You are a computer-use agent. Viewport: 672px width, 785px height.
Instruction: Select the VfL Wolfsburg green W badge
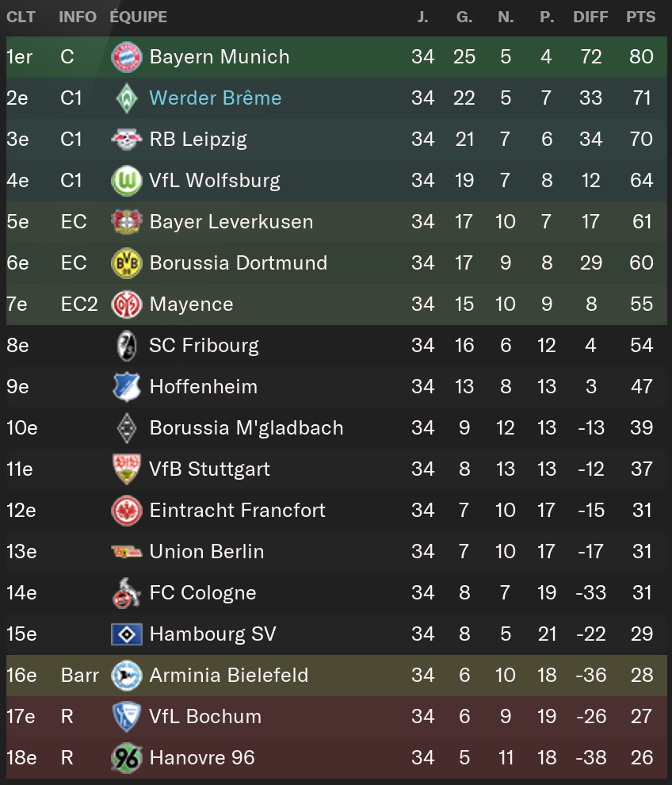(127, 181)
